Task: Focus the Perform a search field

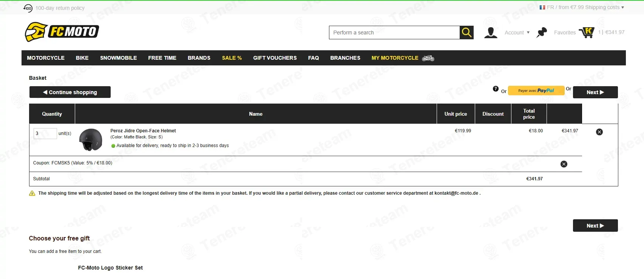Action: 394,33
